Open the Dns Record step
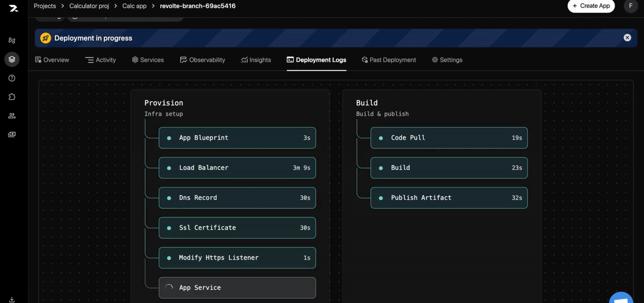This screenshot has width=644, height=303. point(237,198)
